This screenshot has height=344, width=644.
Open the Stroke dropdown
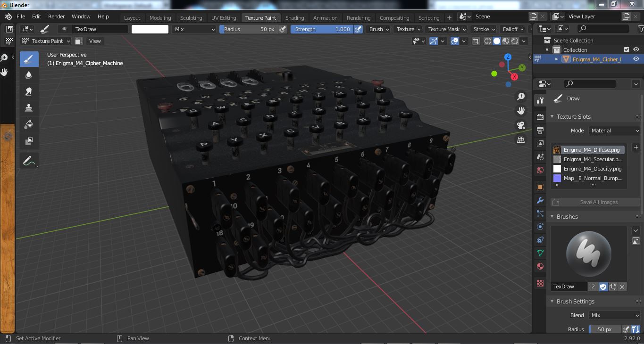(x=484, y=29)
